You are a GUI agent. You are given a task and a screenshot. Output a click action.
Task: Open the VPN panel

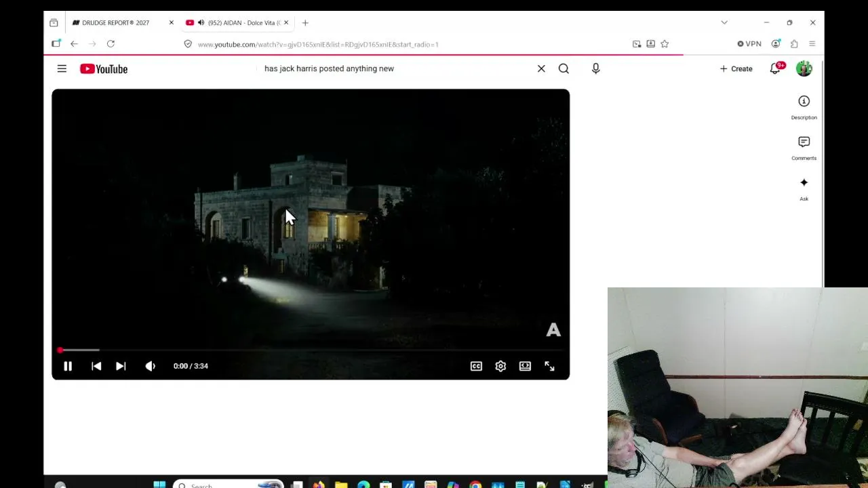click(749, 44)
